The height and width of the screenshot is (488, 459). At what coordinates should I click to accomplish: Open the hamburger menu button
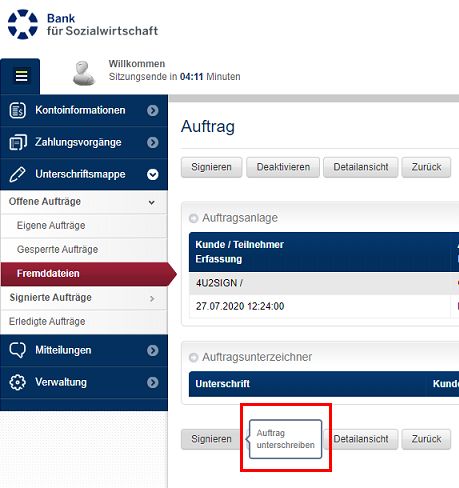click(x=21, y=76)
